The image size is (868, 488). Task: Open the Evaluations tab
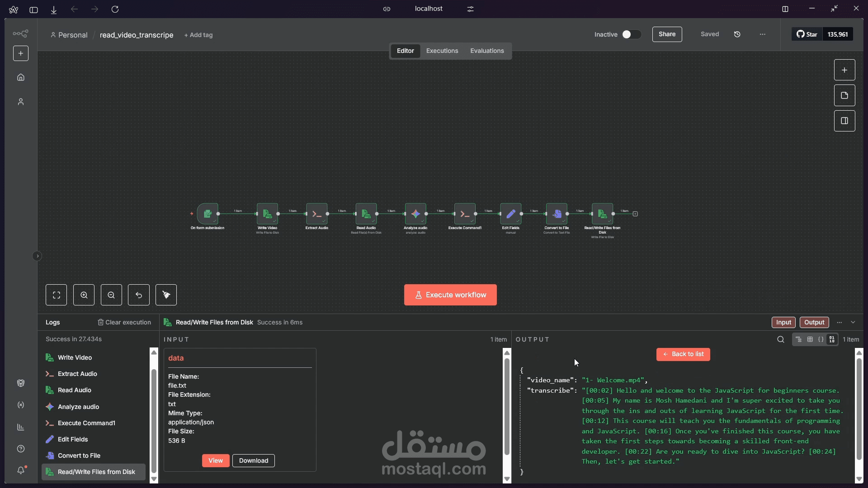pyautogui.click(x=487, y=51)
